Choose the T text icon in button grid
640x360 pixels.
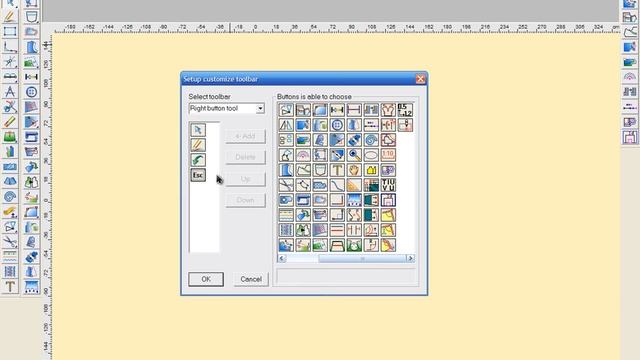(x=337, y=170)
